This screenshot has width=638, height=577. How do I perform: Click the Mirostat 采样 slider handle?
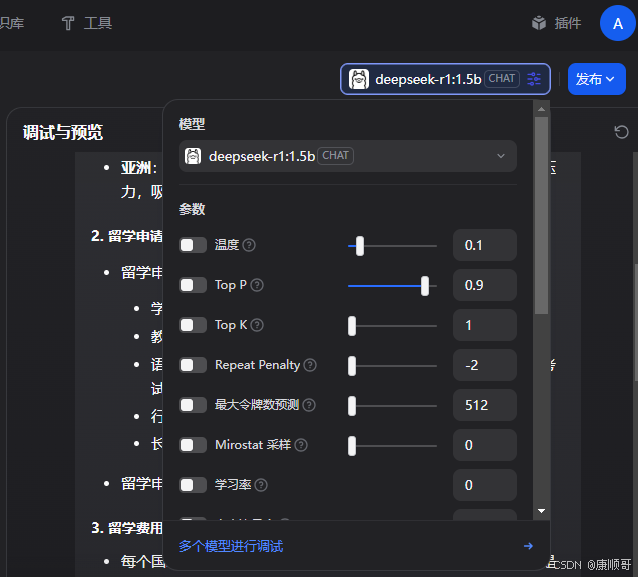[x=352, y=446]
